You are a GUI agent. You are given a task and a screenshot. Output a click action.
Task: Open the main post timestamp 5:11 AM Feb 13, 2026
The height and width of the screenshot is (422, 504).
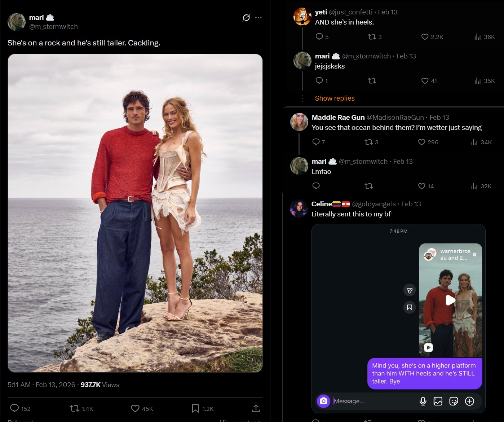(41, 385)
